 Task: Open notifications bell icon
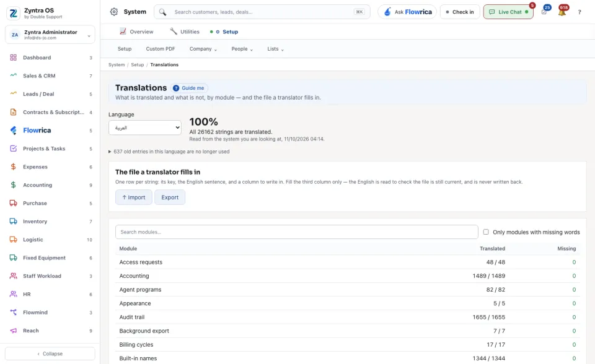click(x=562, y=12)
